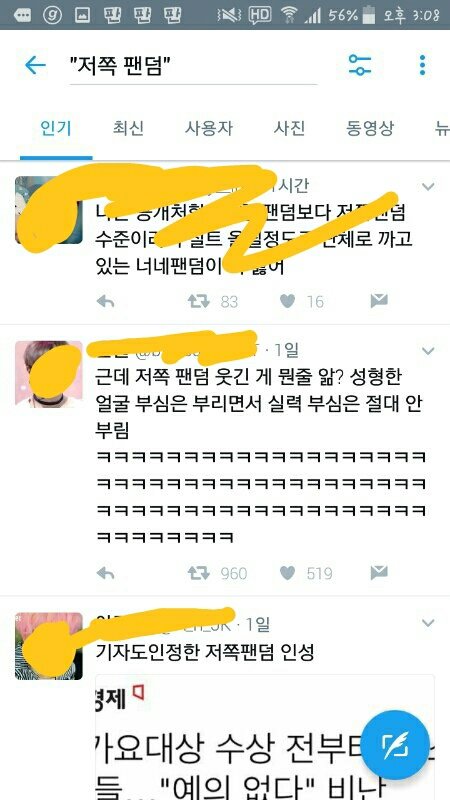Open the three-dot overflow menu
Viewport: 450px width, 800px height.
point(422,65)
